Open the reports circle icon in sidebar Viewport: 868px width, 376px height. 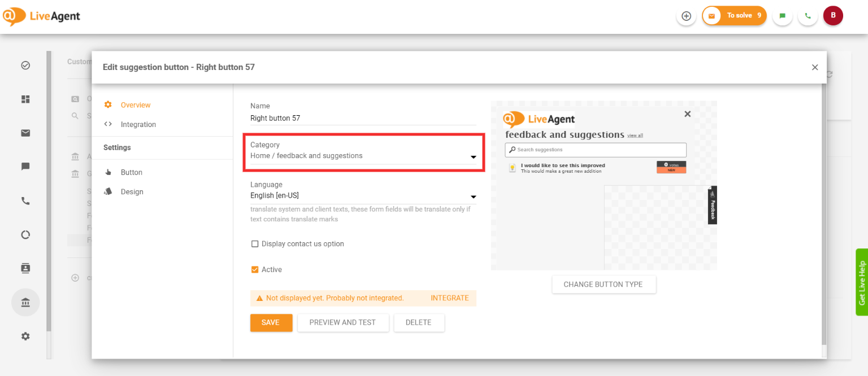[25, 235]
